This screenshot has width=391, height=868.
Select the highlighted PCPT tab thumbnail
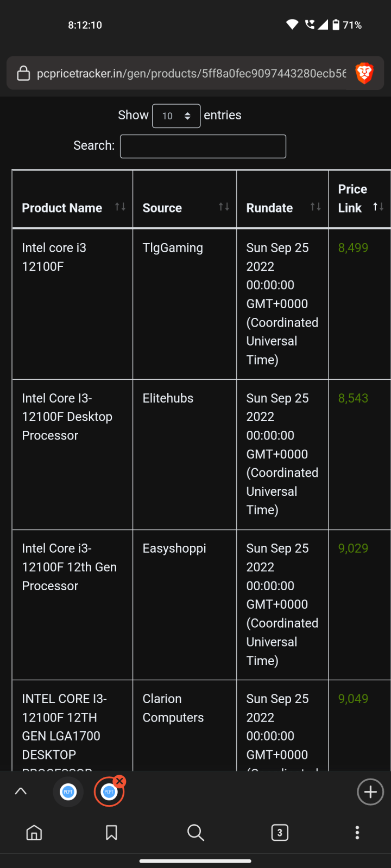click(x=109, y=792)
